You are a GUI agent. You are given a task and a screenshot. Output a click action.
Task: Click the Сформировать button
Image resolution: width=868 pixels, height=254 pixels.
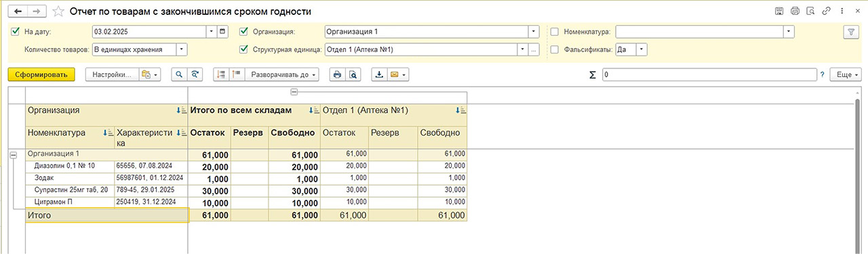tap(41, 75)
